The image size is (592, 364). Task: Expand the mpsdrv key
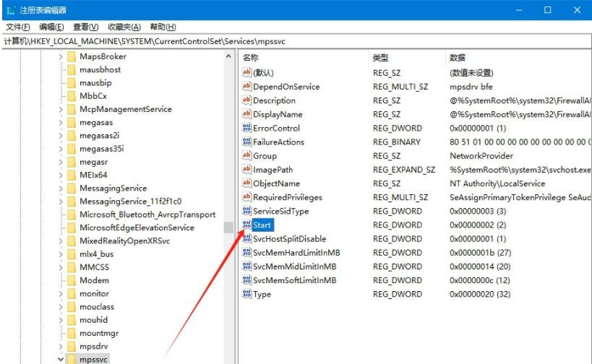[x=61, y=346]
